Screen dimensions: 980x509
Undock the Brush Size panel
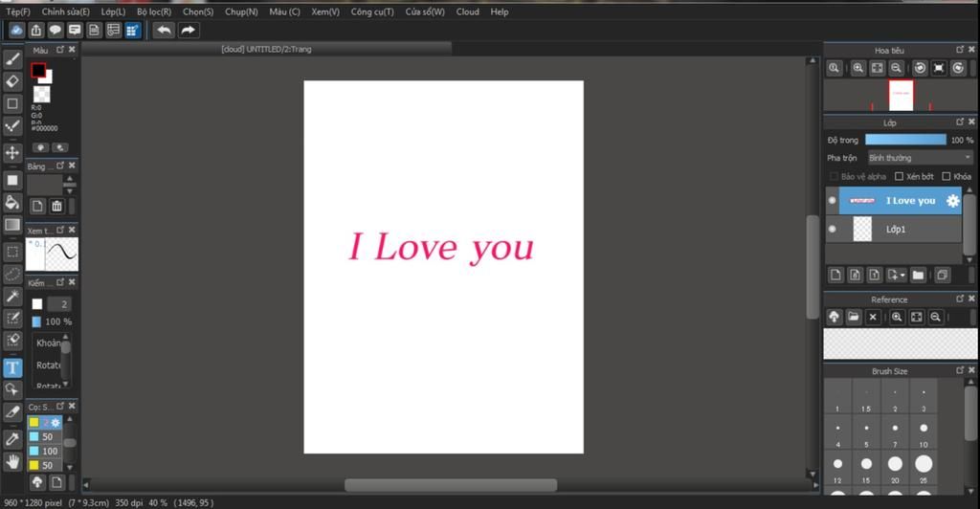(x=960, y=370)
